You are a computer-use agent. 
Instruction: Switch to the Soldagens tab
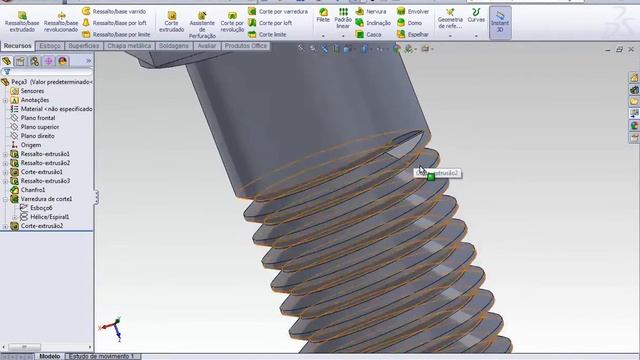coord(173,46)
